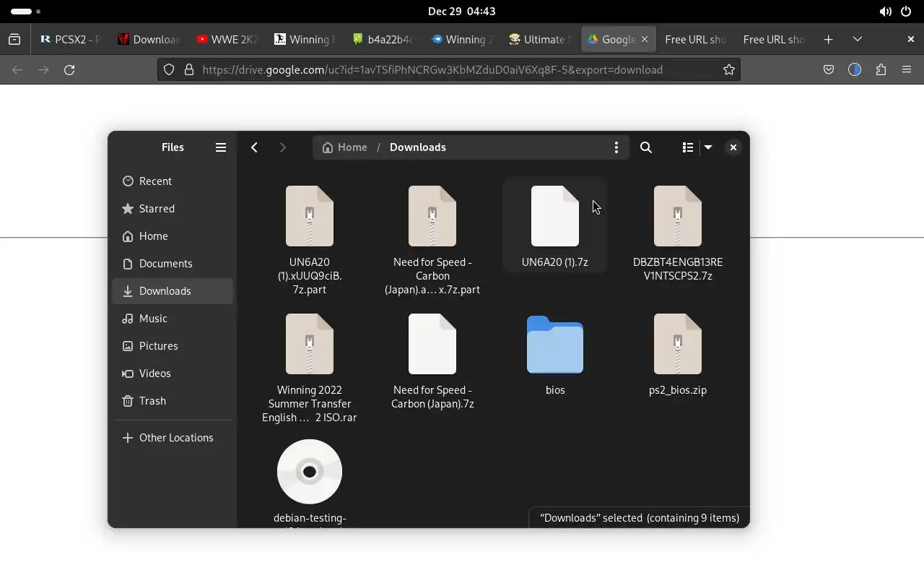Select Need for Speed Carbon .7z.part file

click(x=432, y=239)
